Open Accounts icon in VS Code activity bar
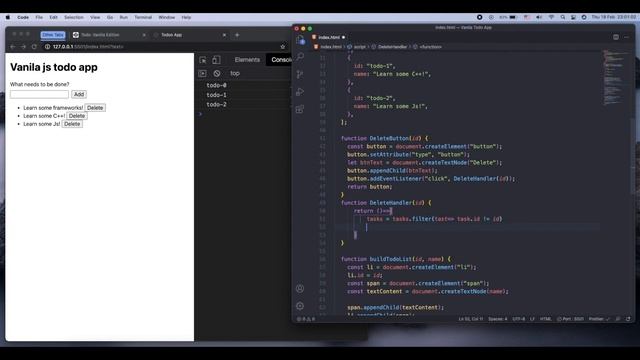 click(x=300, y=289)
